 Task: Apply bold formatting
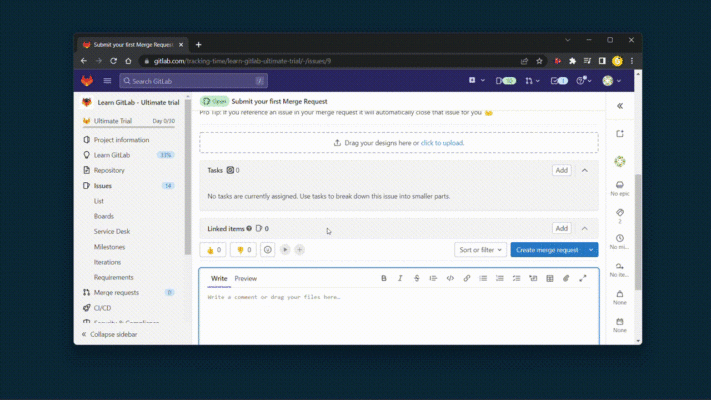(x=384, y=278)
